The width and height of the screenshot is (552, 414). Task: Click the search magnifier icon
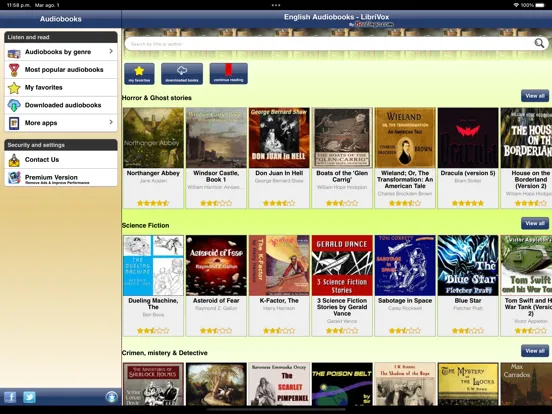click(x=539, y=44)
